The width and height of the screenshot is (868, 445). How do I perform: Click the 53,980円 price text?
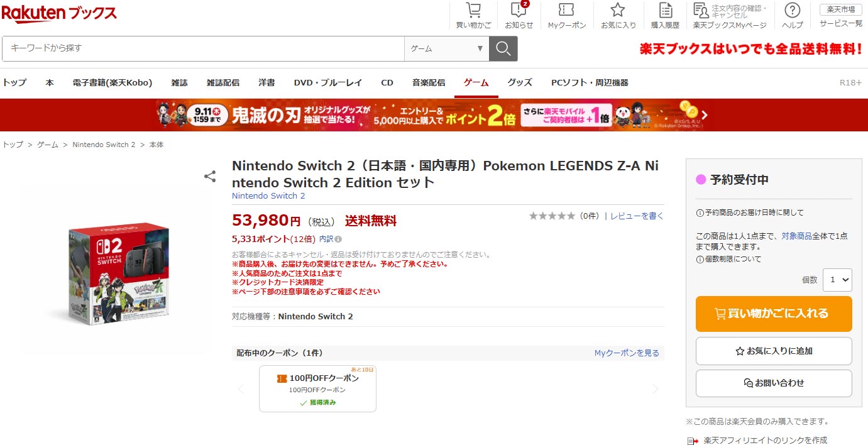(266, 220)
